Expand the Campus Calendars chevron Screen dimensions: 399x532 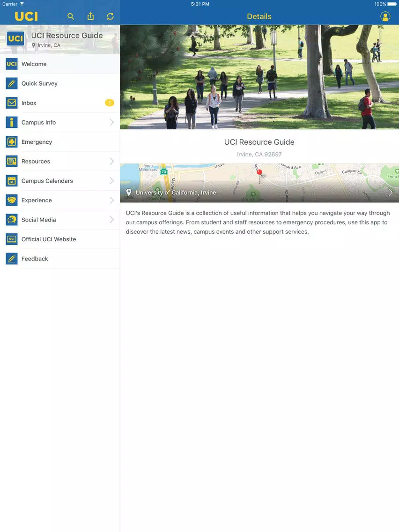112,181
